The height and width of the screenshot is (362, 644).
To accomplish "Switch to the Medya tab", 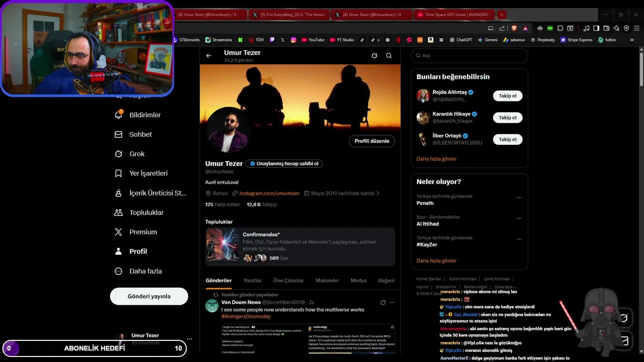I will 359,281.
